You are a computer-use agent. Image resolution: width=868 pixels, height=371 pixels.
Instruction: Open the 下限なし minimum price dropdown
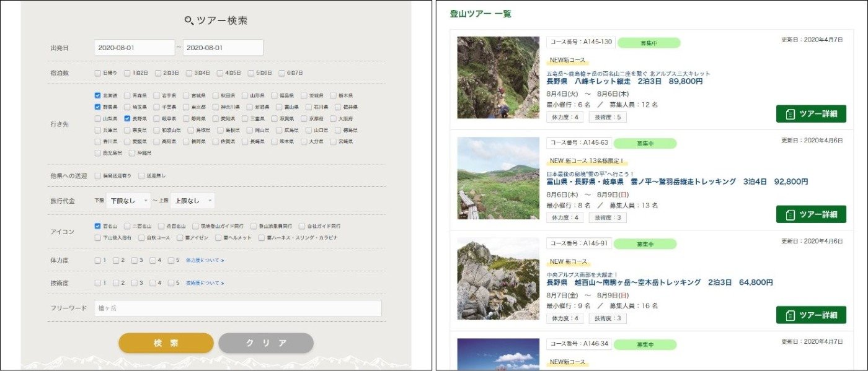[x=128, y=201]
